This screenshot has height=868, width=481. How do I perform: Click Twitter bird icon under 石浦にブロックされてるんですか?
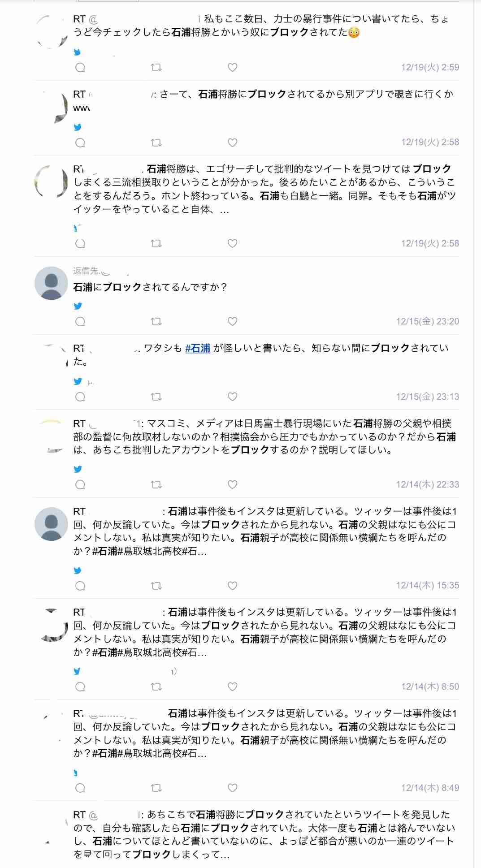tap(78, 306)
